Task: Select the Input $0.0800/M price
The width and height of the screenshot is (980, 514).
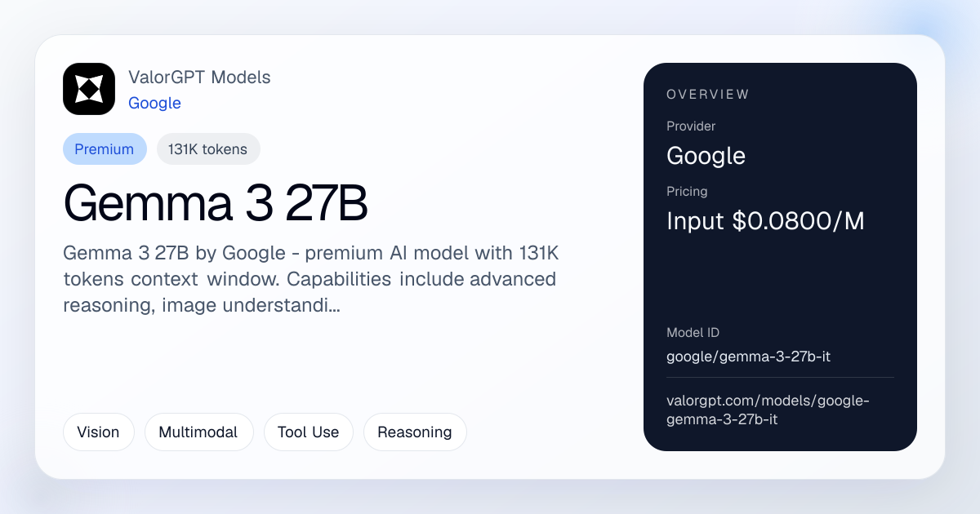Action: coord(766,221)
